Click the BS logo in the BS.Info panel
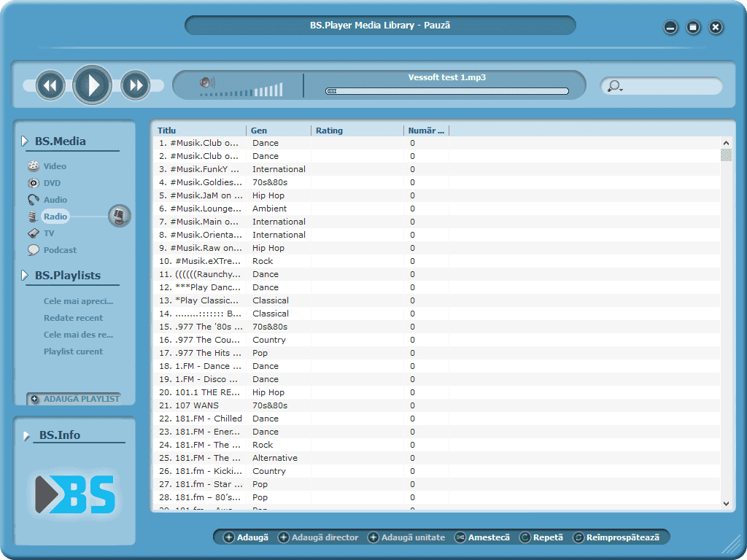 coord(75,494)
